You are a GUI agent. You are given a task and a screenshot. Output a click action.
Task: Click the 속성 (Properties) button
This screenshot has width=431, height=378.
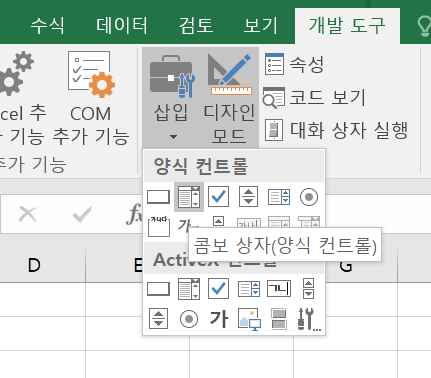(x=294, y=64)
